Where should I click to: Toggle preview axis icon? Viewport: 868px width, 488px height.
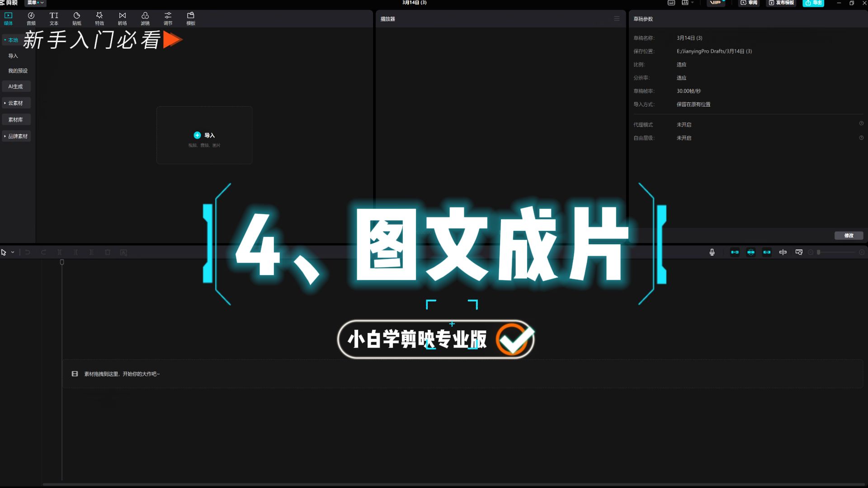pyautogui.click(x=783, y=252)
